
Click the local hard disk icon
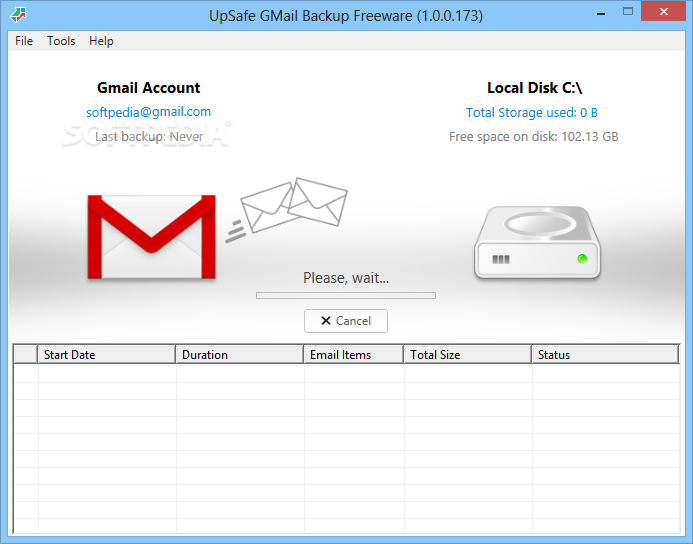point(537,242)
